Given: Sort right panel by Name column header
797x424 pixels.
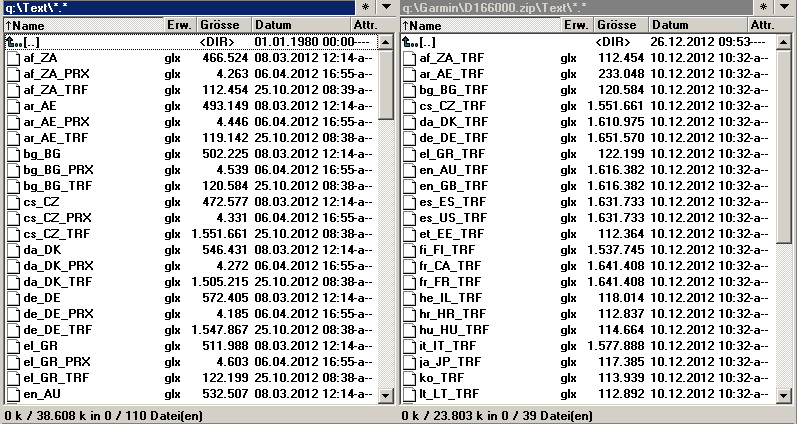Looking at the screenshot, I should tap(481, 25).
